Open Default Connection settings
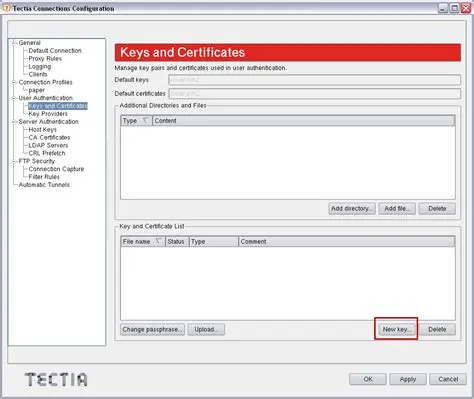This screenshot has height=399, width=474. (55, 51)
